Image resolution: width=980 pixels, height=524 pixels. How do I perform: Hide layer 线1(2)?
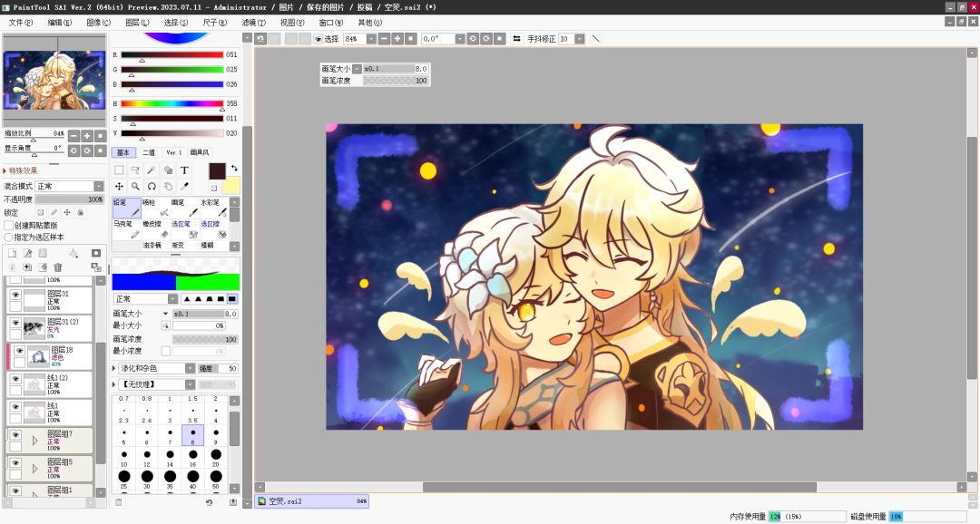click(x=15, y=379)
